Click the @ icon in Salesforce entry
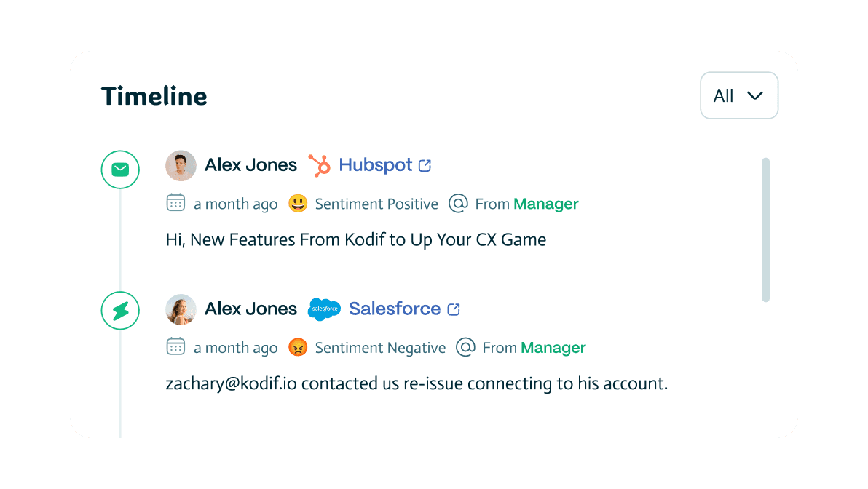868x489 pixels. (465, 348)
